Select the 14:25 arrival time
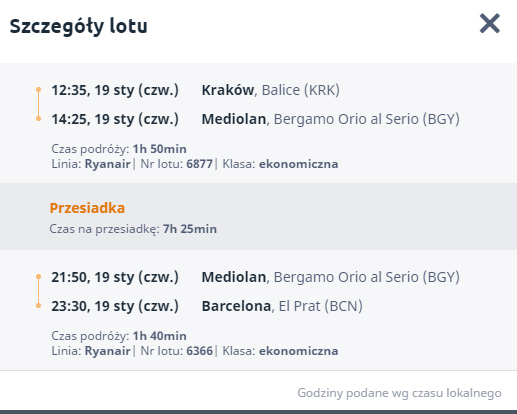517x414 pixels. coord(115,119)
